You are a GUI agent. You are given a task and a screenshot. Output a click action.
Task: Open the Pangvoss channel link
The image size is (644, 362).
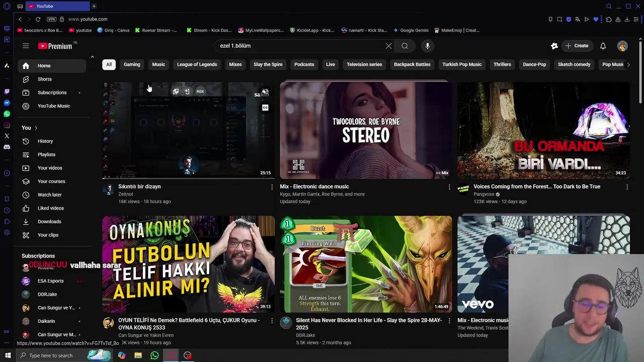484,194
